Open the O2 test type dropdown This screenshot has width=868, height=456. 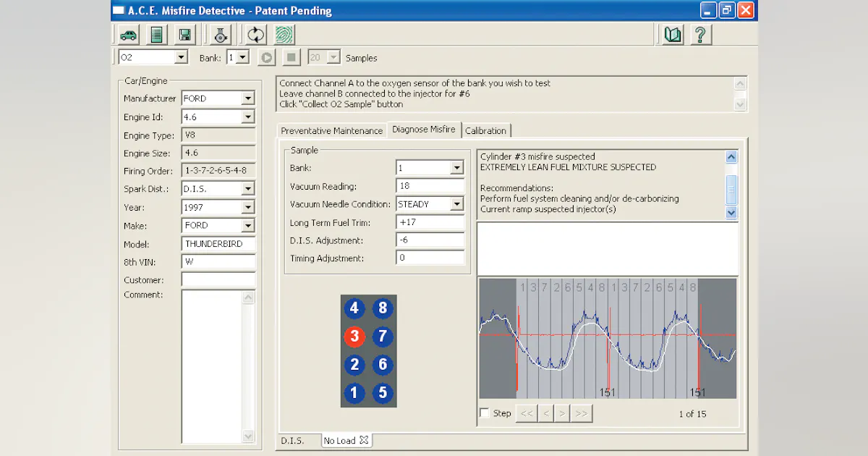(181, 57)
